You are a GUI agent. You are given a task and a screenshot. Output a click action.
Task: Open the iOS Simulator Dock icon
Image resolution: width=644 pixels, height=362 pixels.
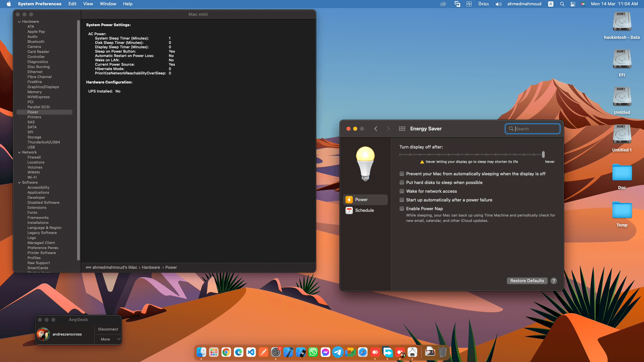tap(301, 352)
